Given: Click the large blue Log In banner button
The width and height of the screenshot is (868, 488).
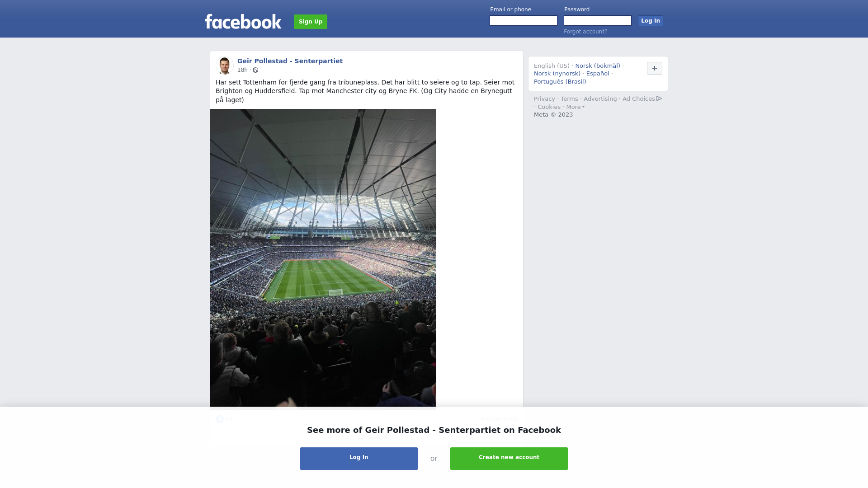Looking at the screenshot, I should click(359, 458).
